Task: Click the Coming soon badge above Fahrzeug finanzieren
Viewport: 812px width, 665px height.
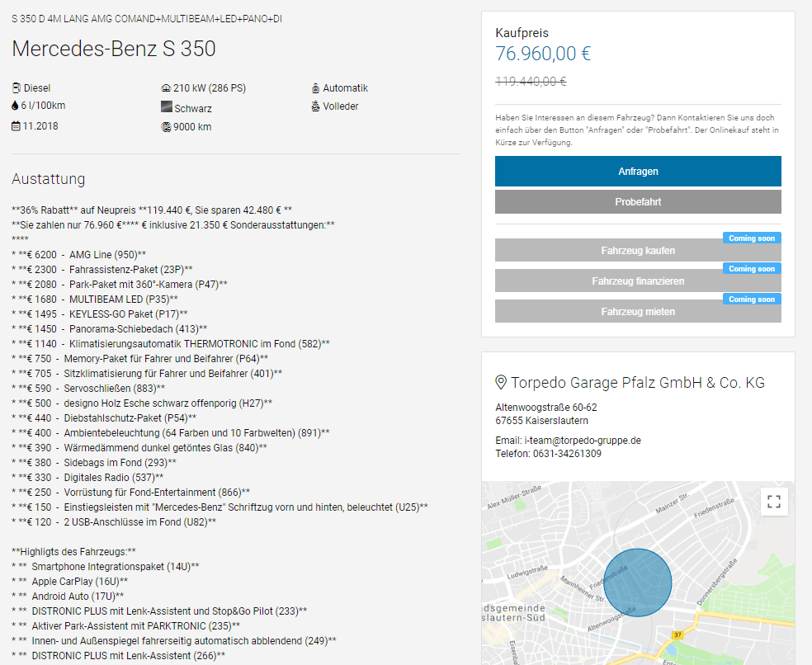Action: (x=752, y=269)
